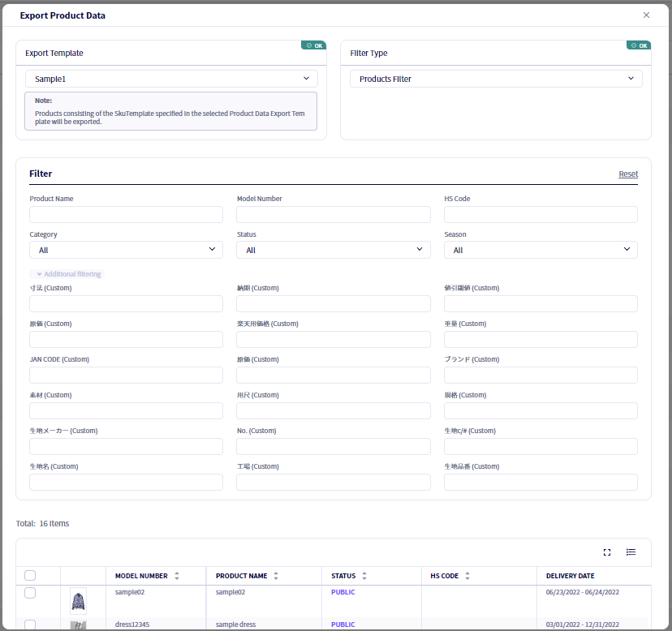
Task: Open the Filter Type Products Filter dropdown
Action: (x=496, y=79)
